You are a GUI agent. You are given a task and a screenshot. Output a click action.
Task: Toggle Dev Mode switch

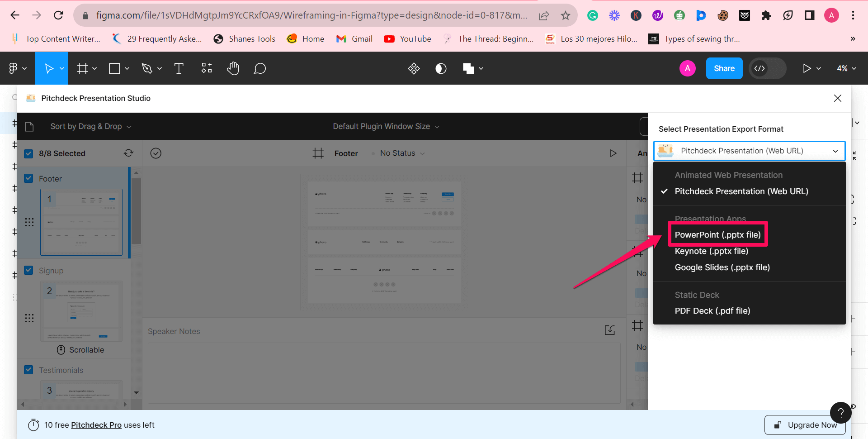tap(768, 68)
